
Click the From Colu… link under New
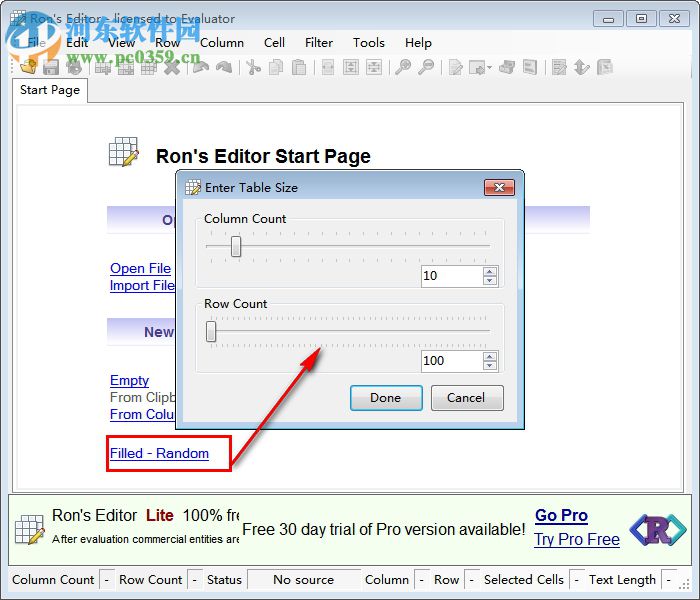(142, 415)
